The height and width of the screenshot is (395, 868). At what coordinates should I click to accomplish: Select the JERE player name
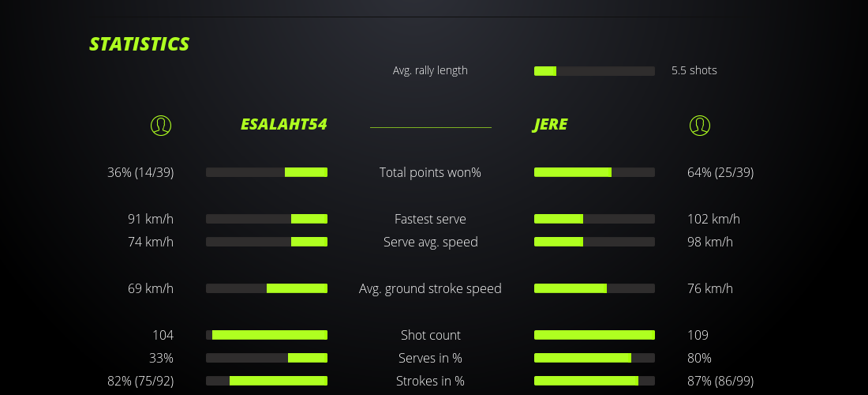tap(550, 125)
